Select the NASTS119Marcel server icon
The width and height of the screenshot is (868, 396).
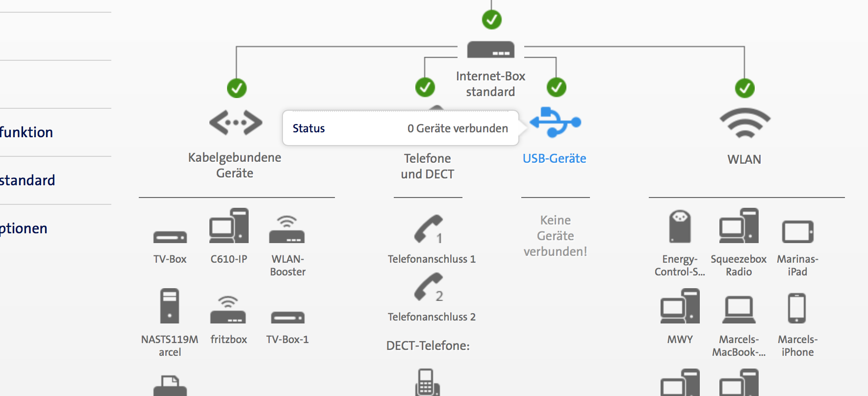(x=170, y=306)
